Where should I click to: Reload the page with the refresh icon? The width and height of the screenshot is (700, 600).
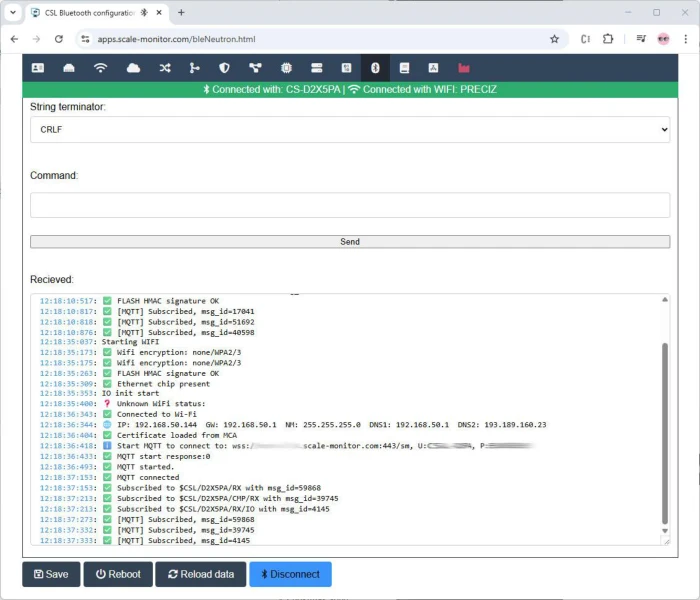coord(58,39)
